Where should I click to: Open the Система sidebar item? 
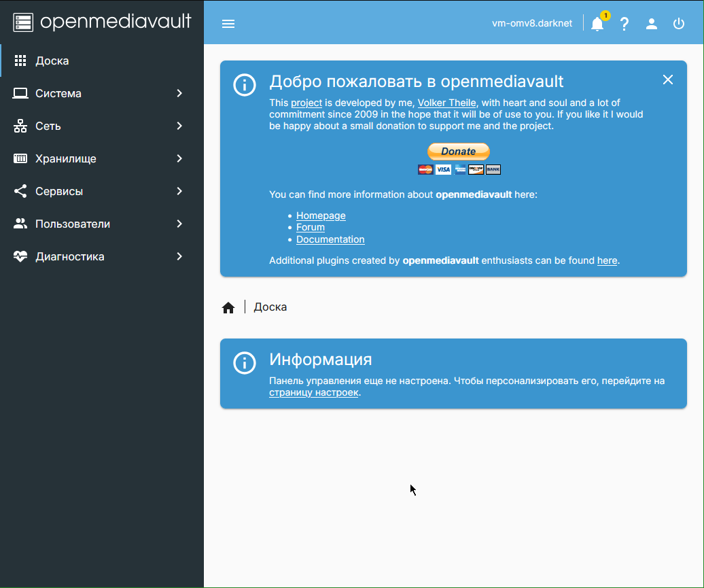[102, 93]
